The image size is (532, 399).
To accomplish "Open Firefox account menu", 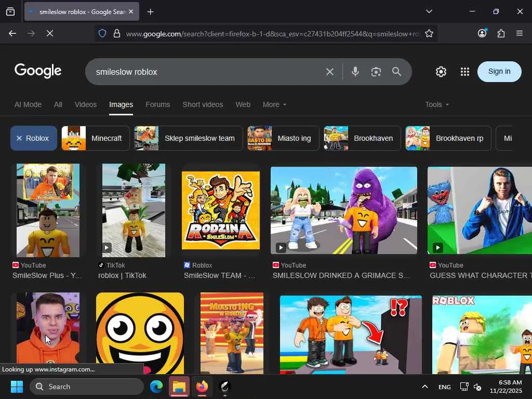I will coord(482,33).
